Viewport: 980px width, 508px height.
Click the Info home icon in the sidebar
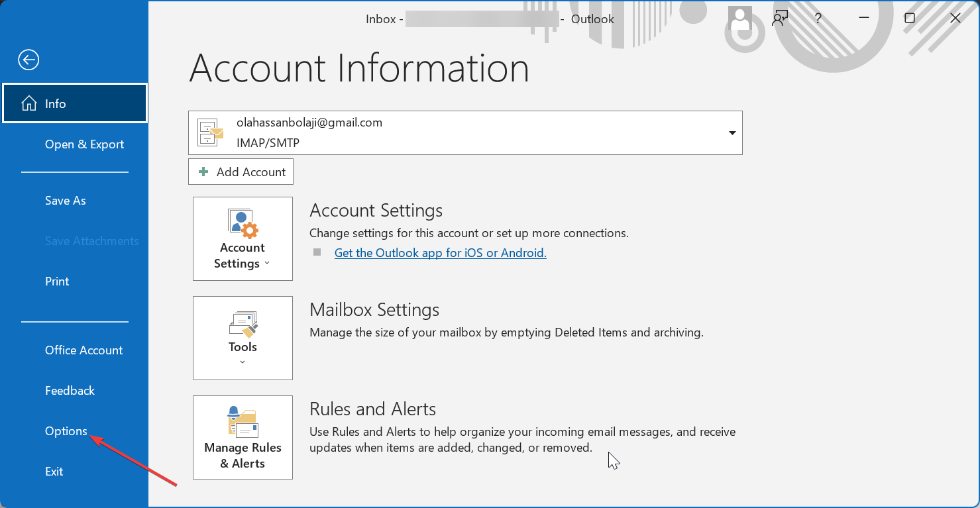(28, 104)
